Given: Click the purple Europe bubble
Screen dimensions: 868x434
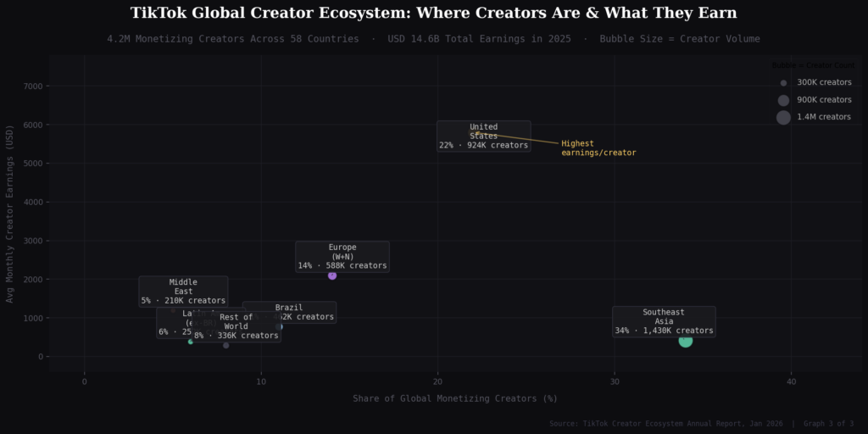Looking at the screenshot, I should [x=331, y=275].
